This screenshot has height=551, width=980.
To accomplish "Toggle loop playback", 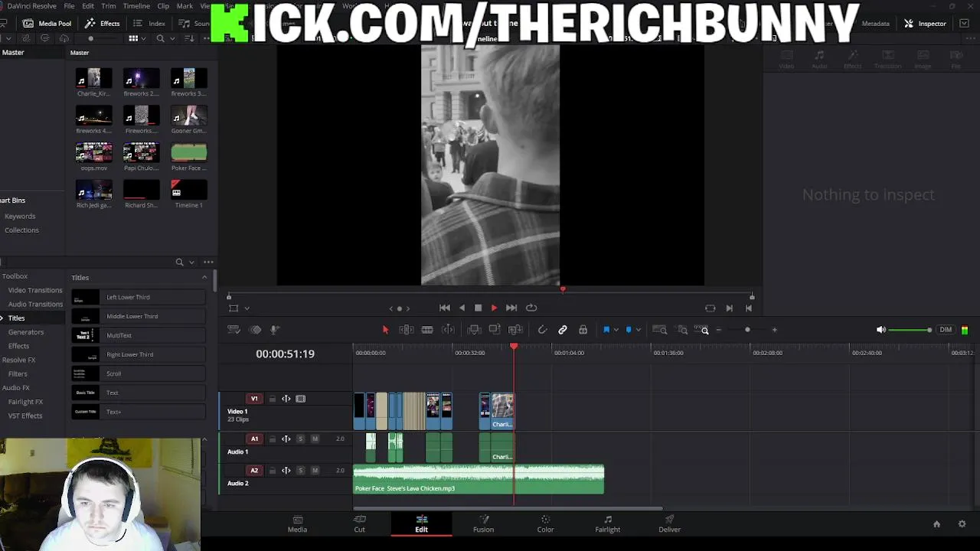I will pos(531,308).
